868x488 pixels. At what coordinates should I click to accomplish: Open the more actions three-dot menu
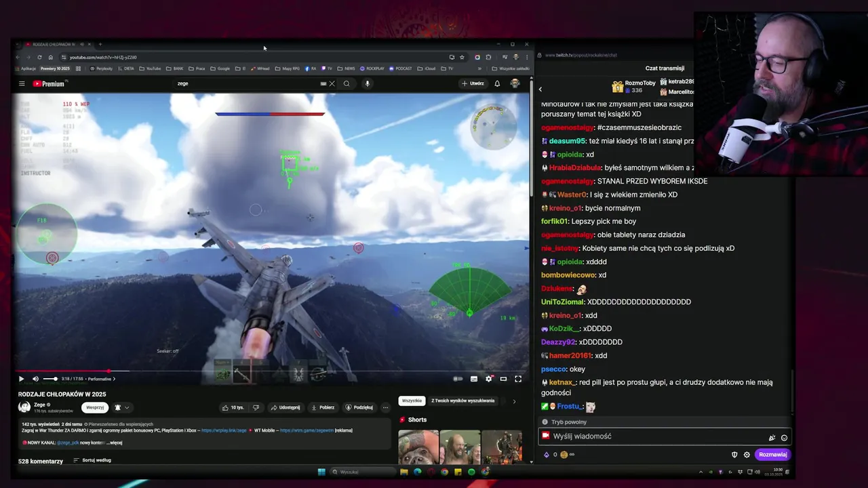[x=385, y=407]
